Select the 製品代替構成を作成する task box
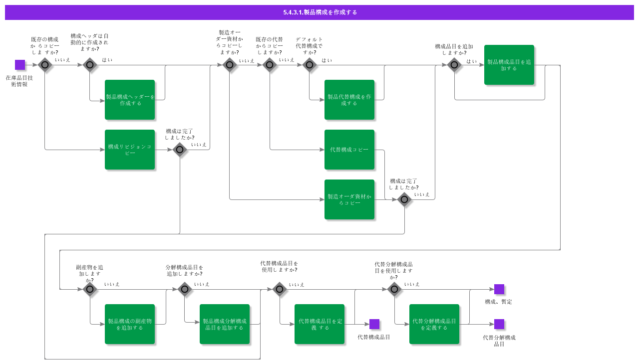This screenshot has width=639, height=364. pos(349,100)
